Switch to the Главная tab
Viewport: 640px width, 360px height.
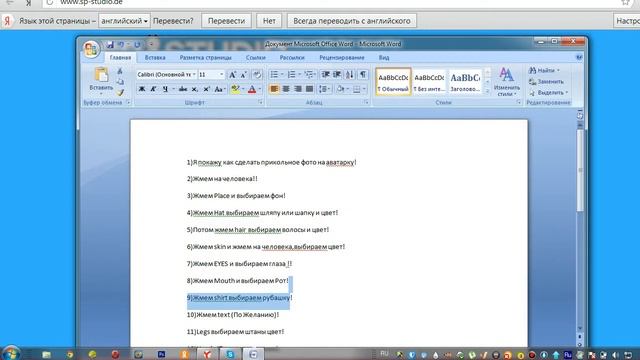click(120, 58)
